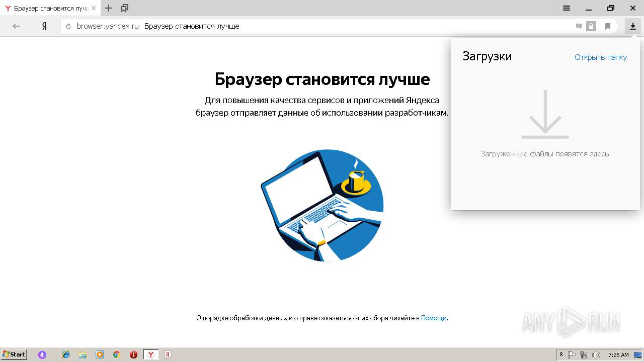Open network status icon in tray
Screen dimensions: 644x362
584,354
